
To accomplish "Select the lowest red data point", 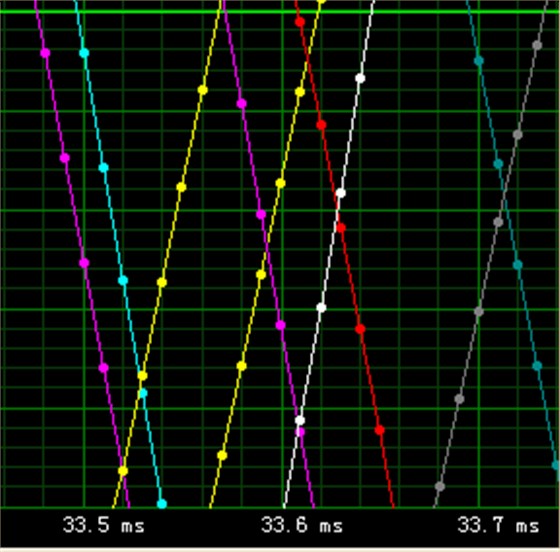I will [380, 430].
